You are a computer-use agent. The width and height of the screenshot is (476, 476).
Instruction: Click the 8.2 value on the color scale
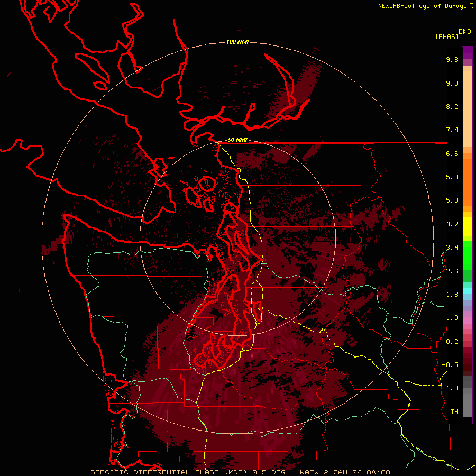click(x=452, y=107)
